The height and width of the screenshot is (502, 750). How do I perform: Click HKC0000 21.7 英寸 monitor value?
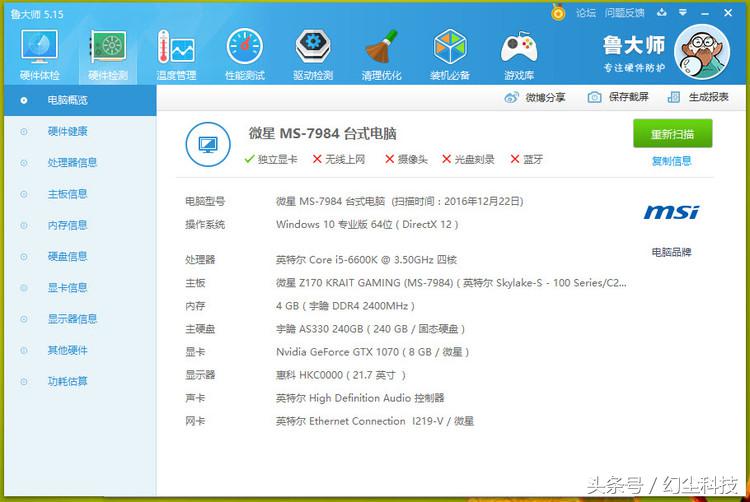[x=341, y=375]
